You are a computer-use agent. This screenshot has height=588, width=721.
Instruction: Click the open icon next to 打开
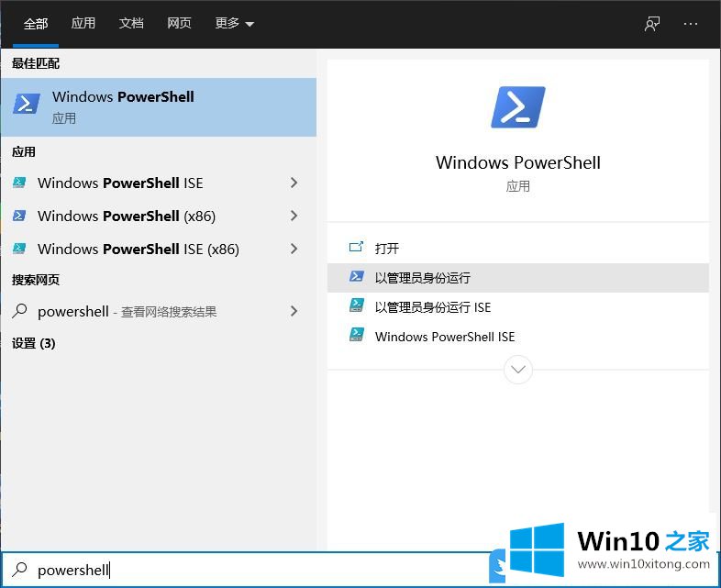point(356,248)
